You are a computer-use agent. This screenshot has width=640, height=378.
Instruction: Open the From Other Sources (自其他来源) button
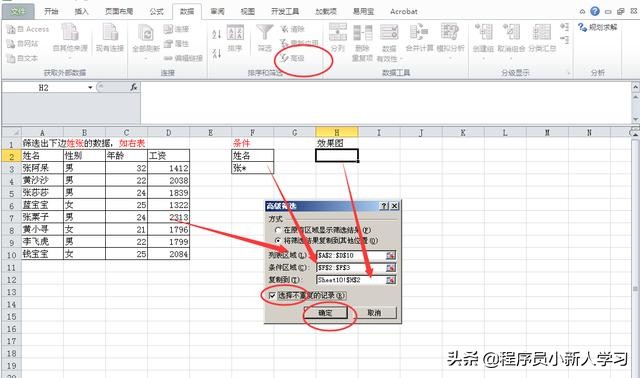(70, 41)
